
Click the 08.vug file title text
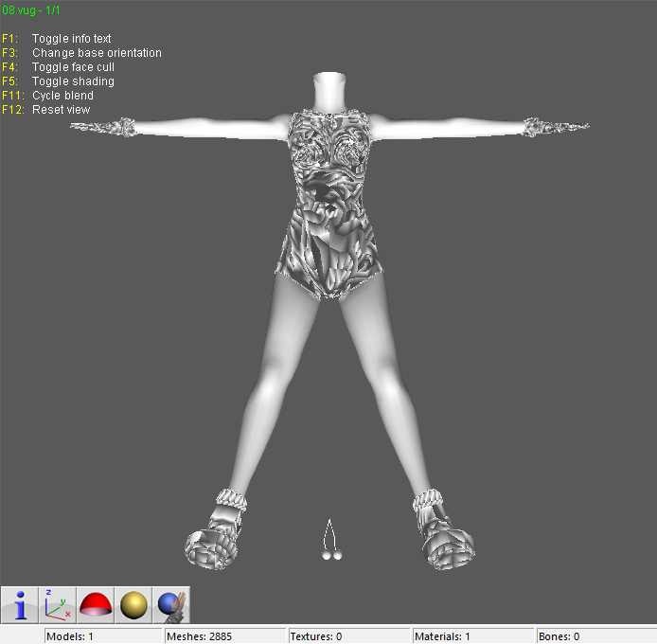31,10
